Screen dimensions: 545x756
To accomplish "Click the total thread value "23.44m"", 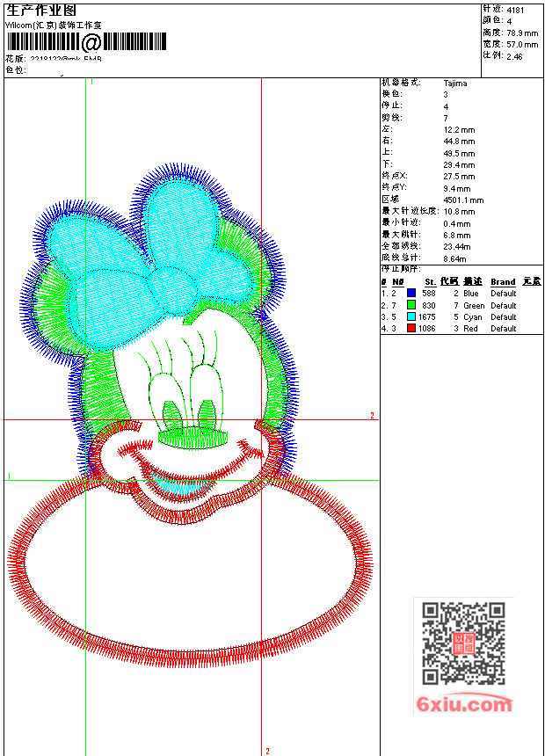I will [x=457, y=247].
